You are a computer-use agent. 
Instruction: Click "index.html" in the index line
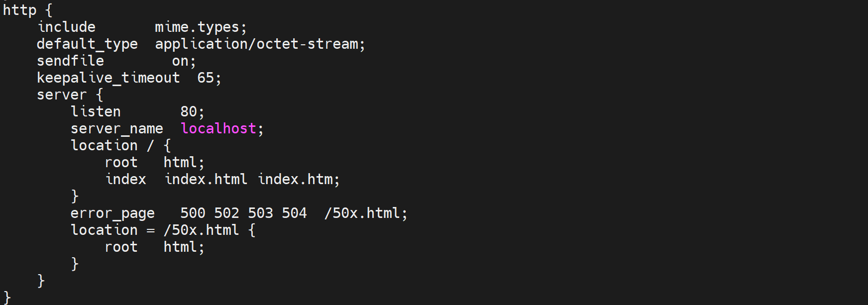tap(206, 179)
